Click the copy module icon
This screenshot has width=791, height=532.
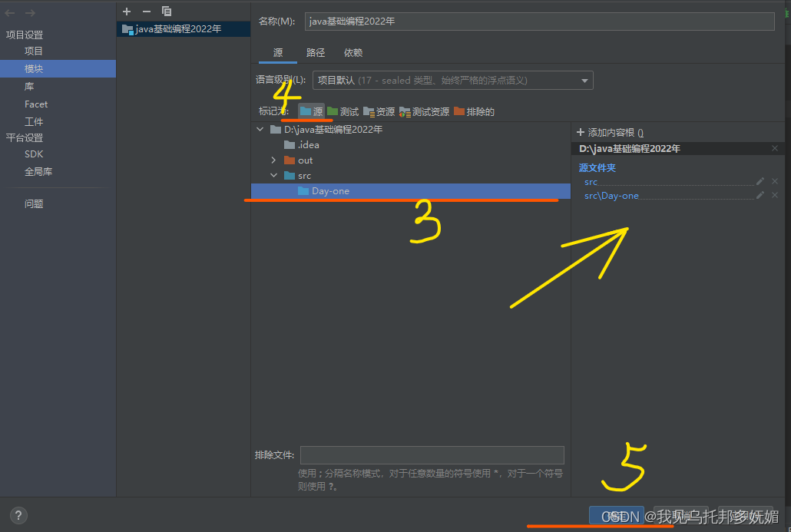167,11
